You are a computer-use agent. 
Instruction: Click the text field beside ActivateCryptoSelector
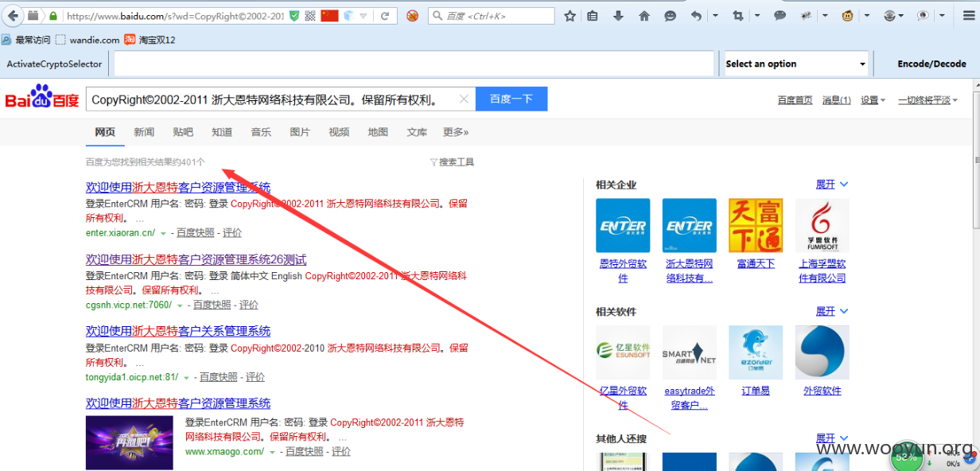click(x=414, y=64)
